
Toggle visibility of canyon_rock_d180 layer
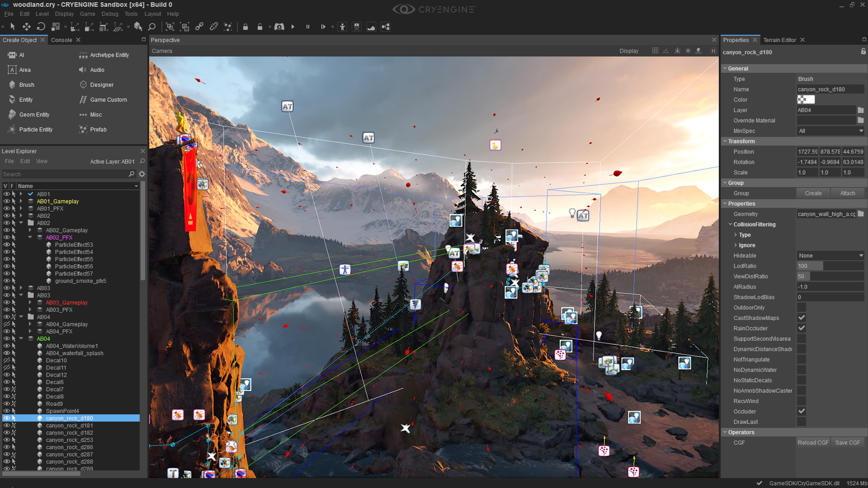5,418
